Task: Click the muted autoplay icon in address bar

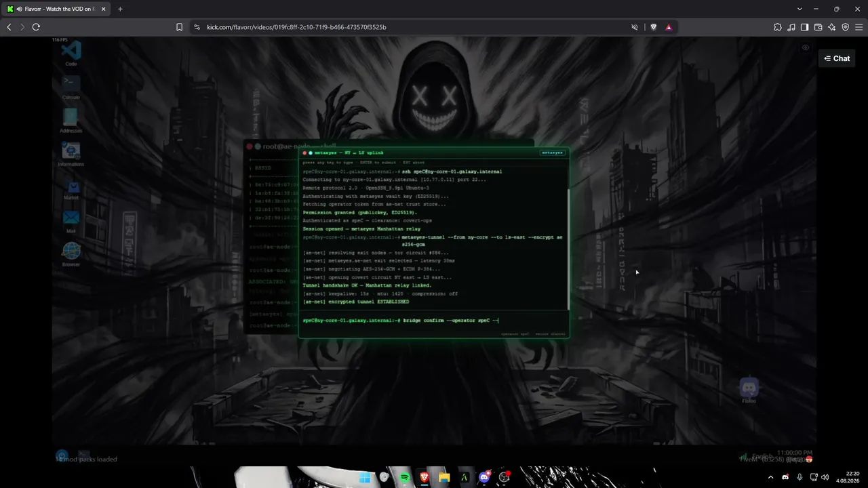Action: click(635, 27)
